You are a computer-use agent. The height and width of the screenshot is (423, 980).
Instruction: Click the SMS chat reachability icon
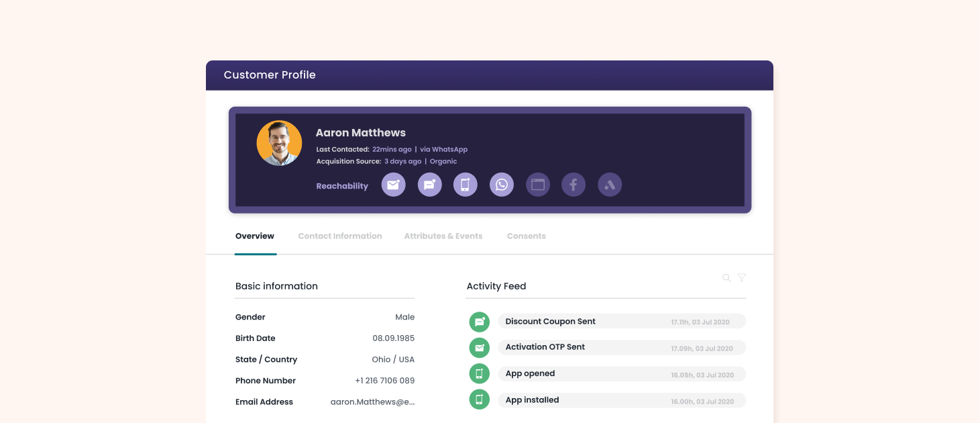click(430, 185)
